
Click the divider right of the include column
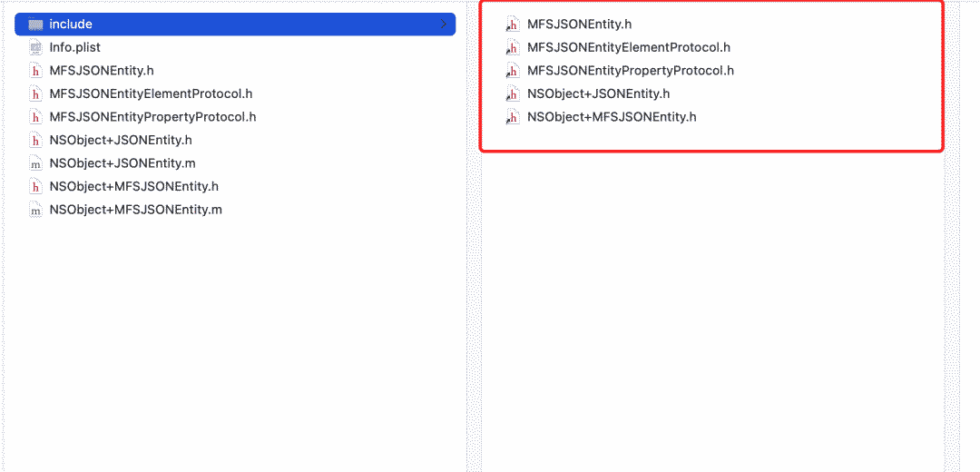pyautogui.click(x=952, y=272)
